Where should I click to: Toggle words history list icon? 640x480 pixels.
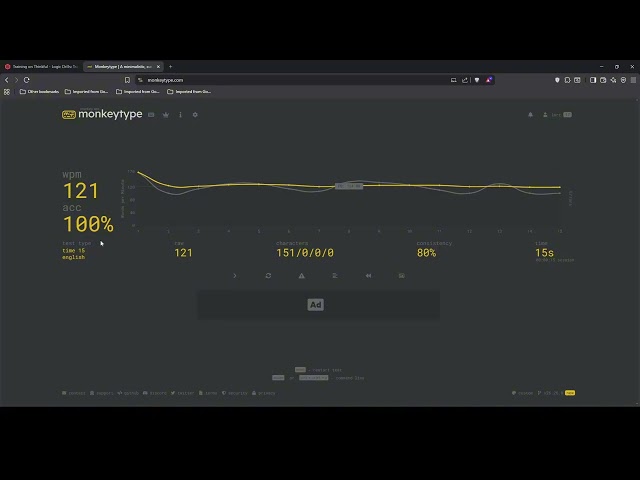(x=335, y=276)
